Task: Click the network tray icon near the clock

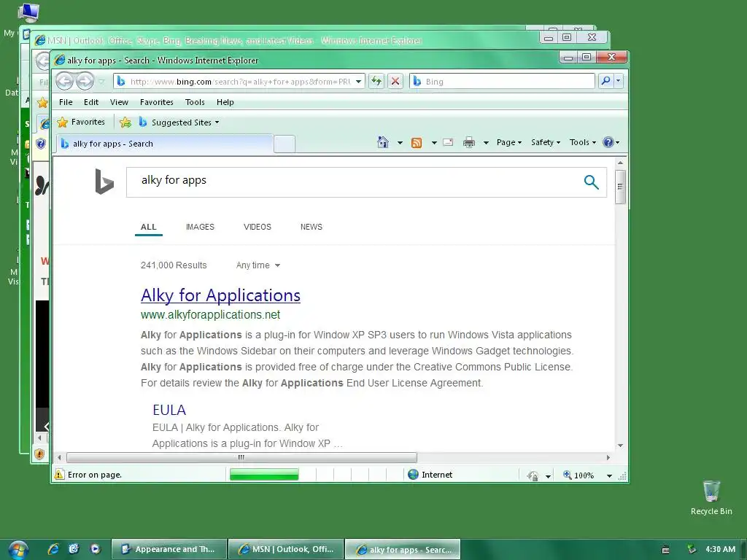Action: click(x=692, y=550)
